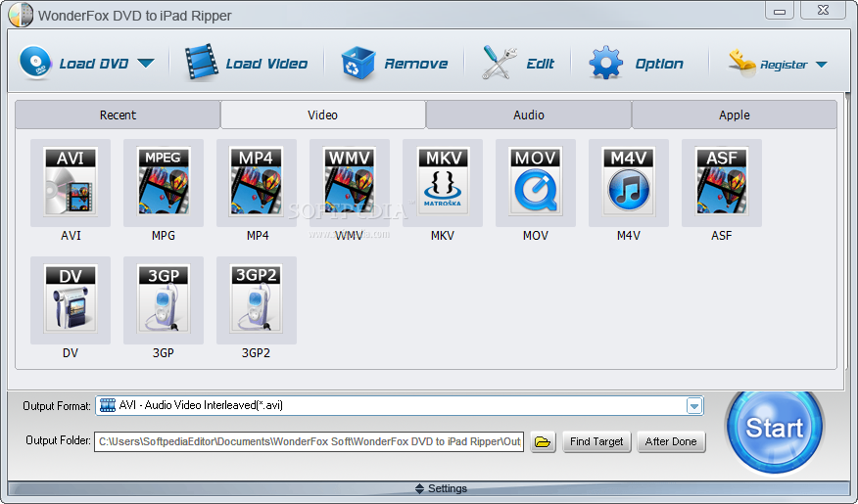This screenshot has width=858, height=504.
Task: Click the Register key icon
Action: tap(742, 63)
